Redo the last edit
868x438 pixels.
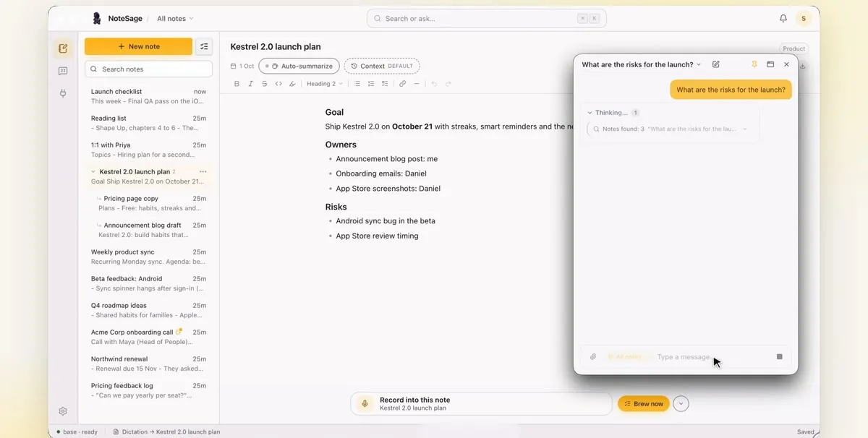pyautogui.click(x=448, y=84)
